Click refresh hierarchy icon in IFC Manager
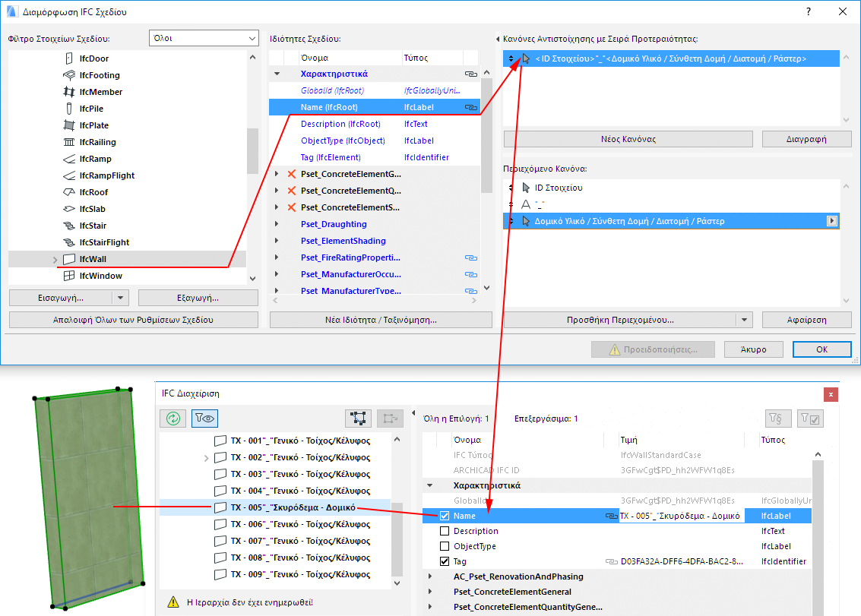This screenshot has height=616, width=861. (173, 419)
